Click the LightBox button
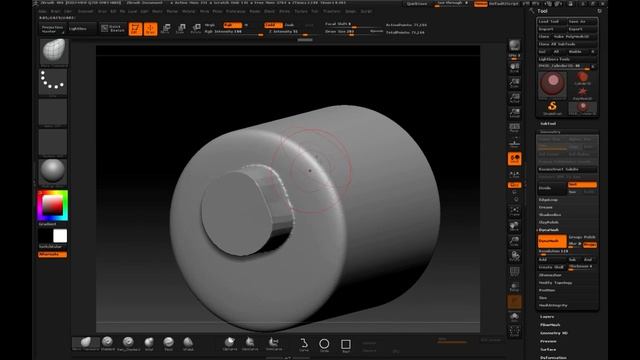 coord(81,29)
